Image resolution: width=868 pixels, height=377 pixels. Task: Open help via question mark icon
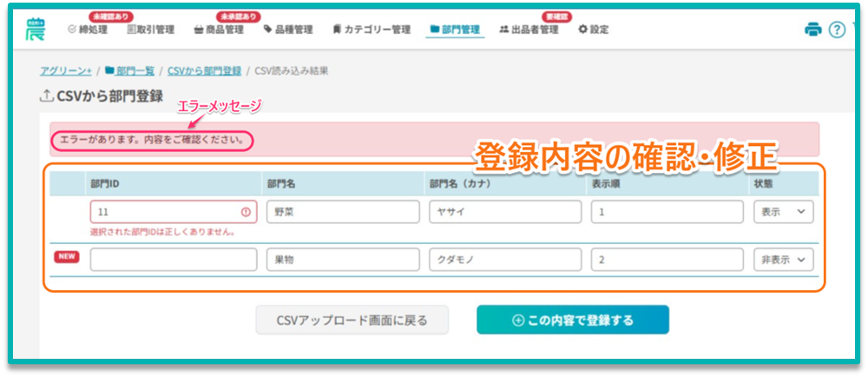click(836, 30)
